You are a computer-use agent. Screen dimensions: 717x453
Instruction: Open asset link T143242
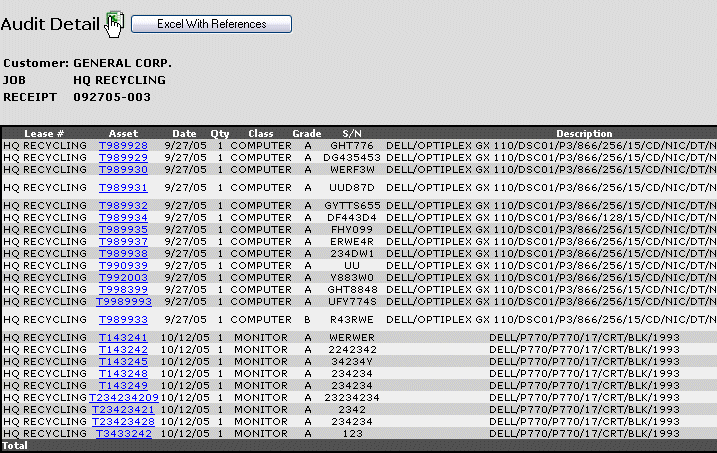[x=123, y=350]
